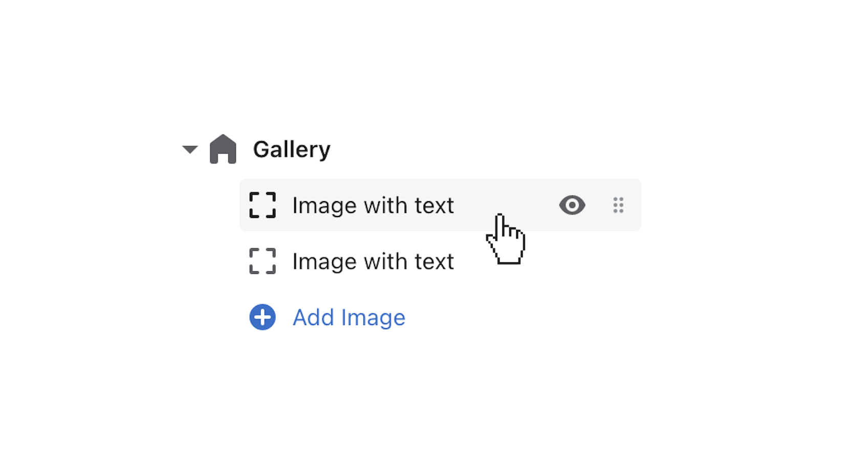Open the second Image with text block

tap(373, 261)
